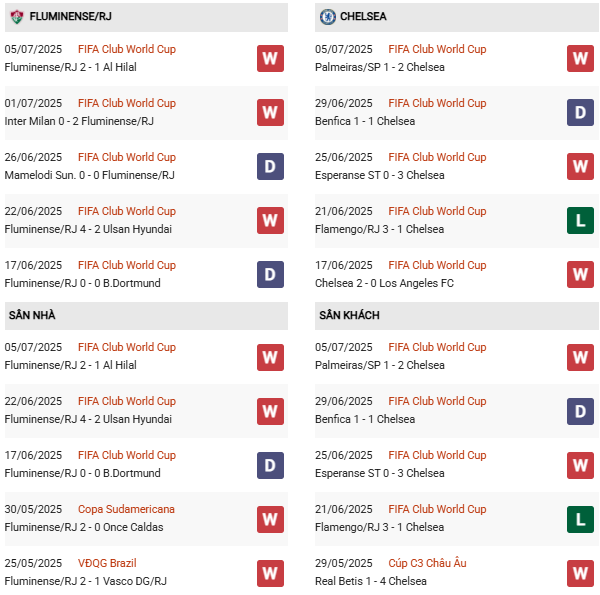Select the SÂN NHÀ section header
Viewport: 600px width, 595px height.
pos(32,315)
